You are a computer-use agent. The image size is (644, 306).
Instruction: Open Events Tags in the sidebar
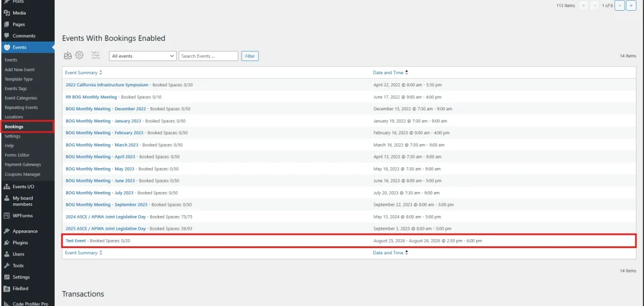(16, 88)
